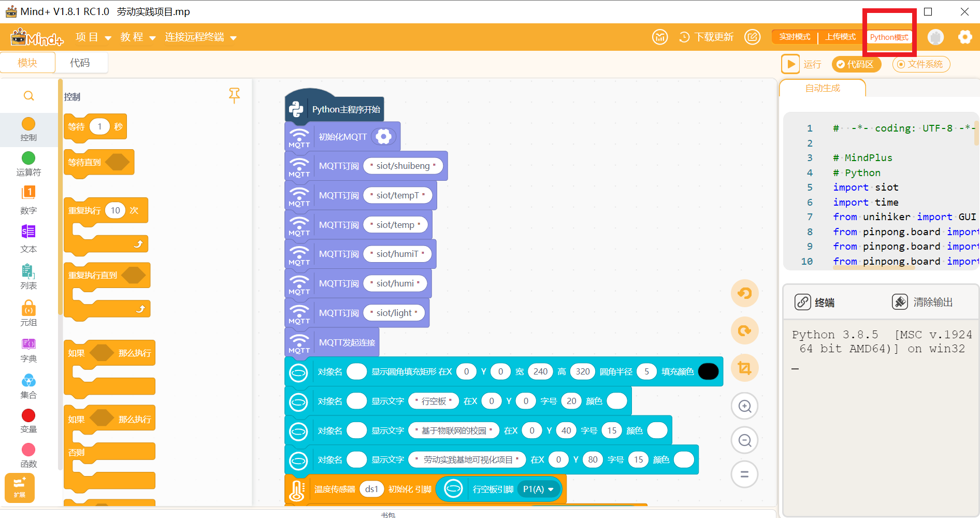Select the 函数 (Function) category
This screenshot has width=980, height=518.
28,456
